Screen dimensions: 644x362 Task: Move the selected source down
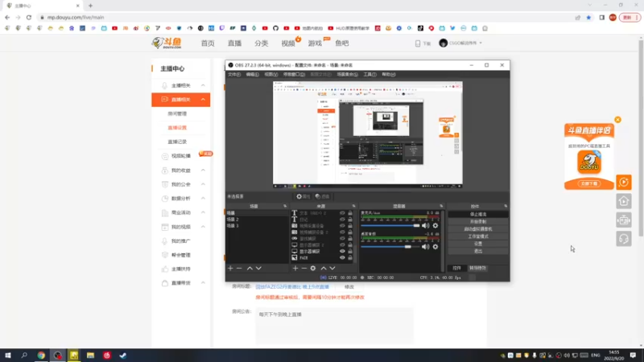coord(332,268)
